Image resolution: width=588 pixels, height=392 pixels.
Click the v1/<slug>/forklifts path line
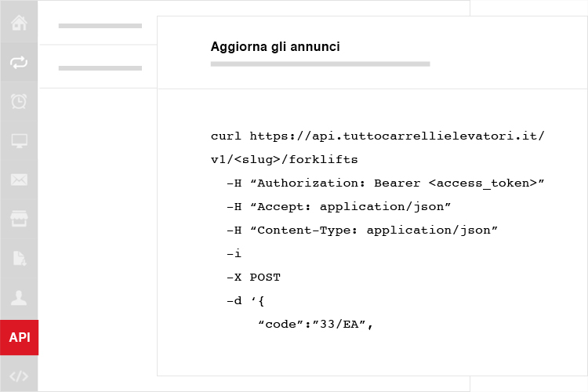click(285, 159)
